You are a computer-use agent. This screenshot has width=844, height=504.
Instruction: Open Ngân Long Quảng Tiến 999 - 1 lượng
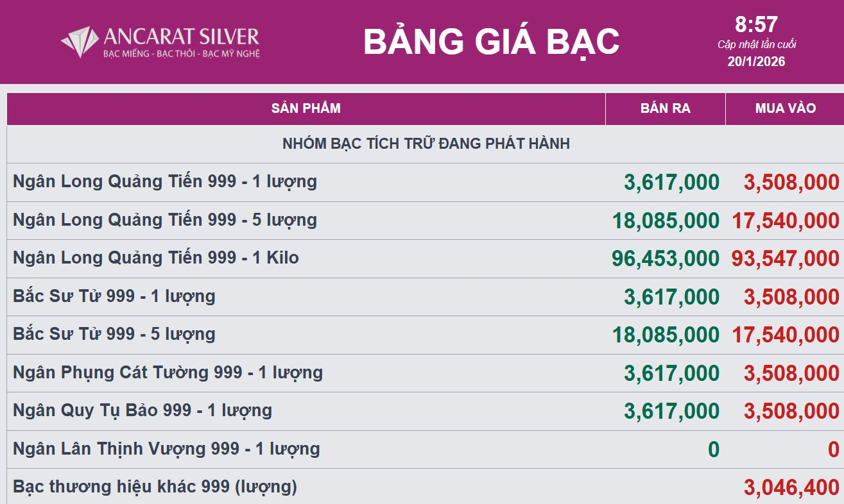click(x=165, y=181)
